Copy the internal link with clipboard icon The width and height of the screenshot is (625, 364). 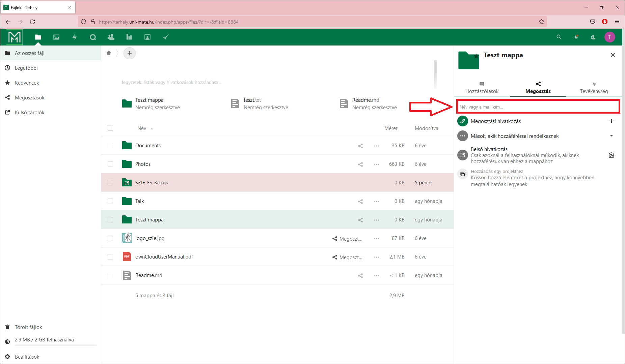[611, 155]
